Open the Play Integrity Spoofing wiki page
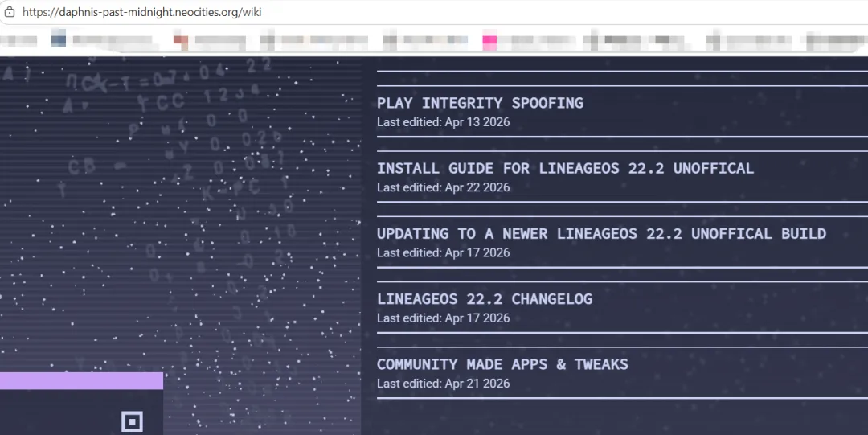Screen dimensions: 868x435 click(480, 103)
